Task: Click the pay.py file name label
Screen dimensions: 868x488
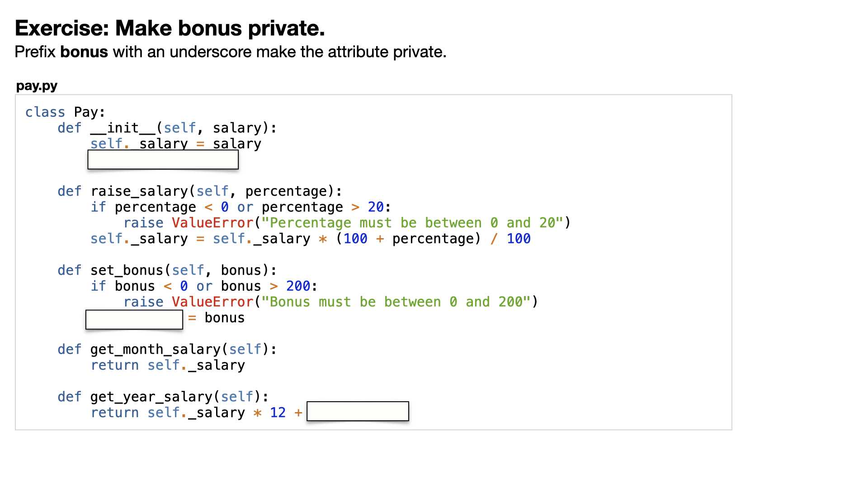Action: [37, 85]
